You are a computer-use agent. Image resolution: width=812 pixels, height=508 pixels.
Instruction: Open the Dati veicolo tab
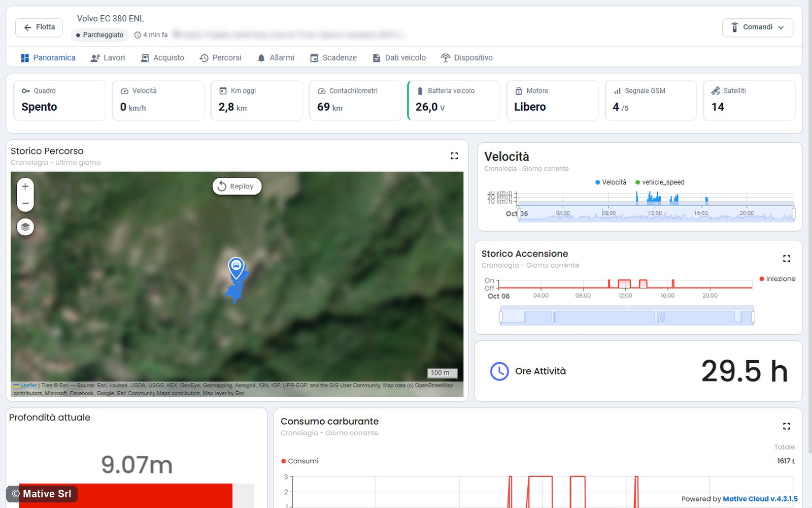[x=399, y=58]
